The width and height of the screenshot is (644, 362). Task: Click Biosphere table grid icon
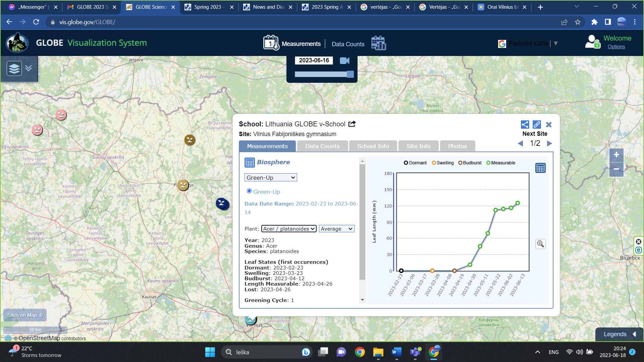pos(250,163)
